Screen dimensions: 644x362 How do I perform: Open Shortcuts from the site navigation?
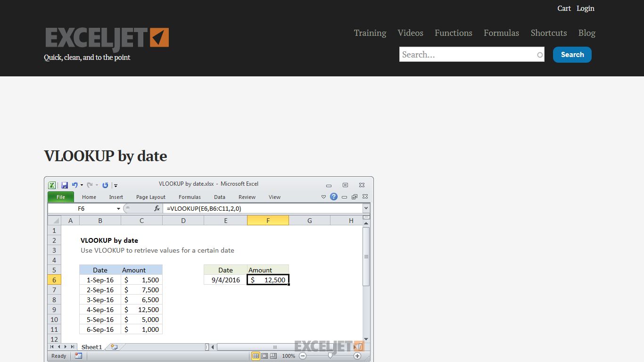pos(549,33)
